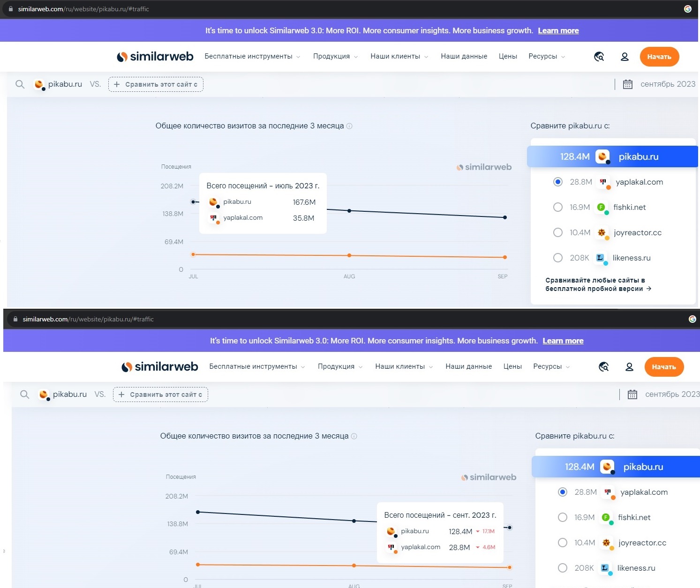This screenshot has height=588, width=700.
Task: Click the pikabu.ru SEP data point on the upper chart
Action: [x=505, y=217]
